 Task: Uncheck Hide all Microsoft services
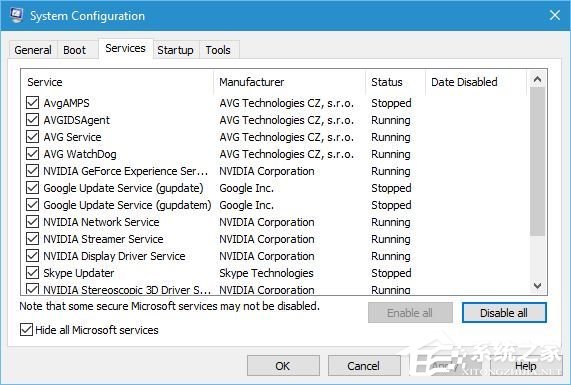(26, 330)
